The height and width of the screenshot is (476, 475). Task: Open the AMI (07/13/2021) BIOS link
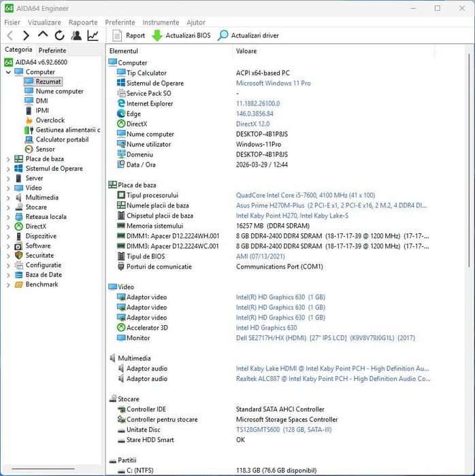click(260, 256)
